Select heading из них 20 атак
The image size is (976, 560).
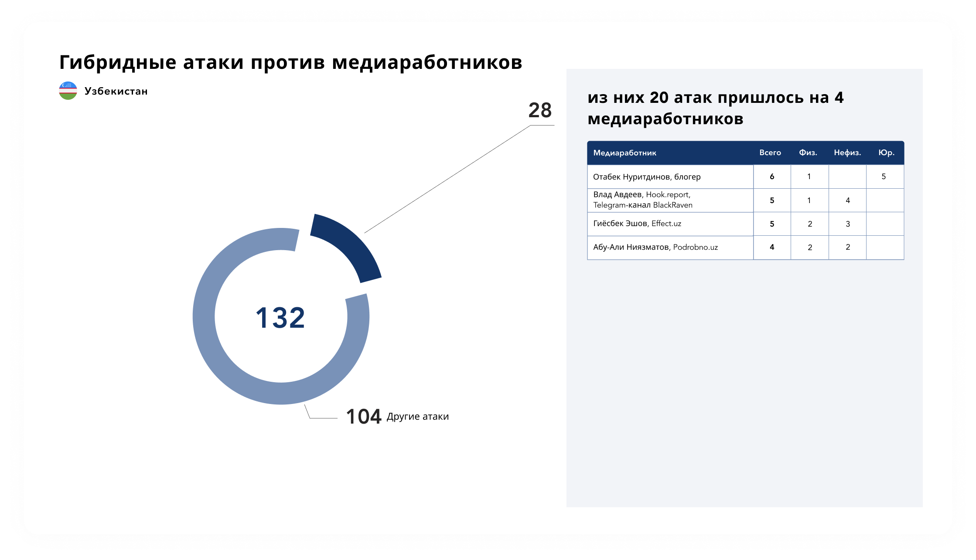pos(715,108)
